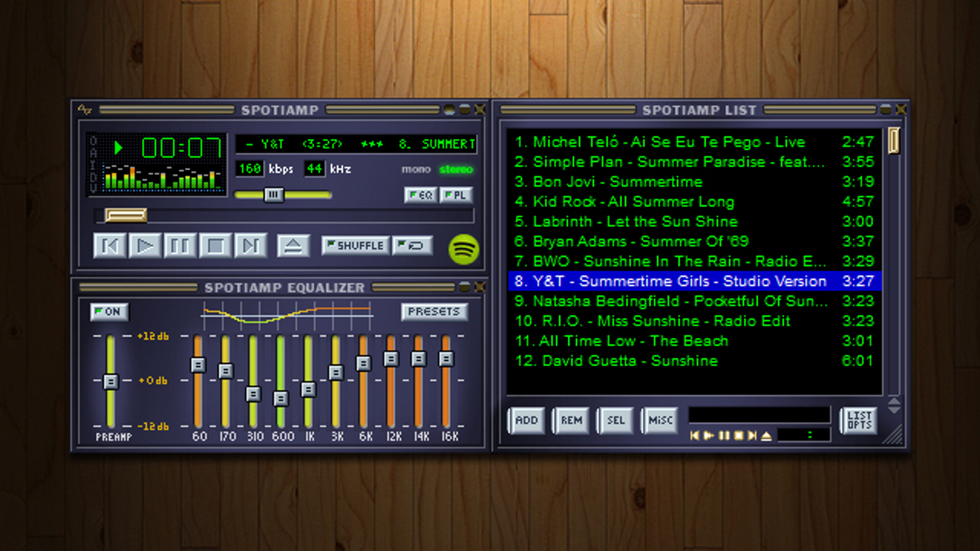Open the ADD menu in playlist window
The width and height of the screenshot is (980, 551).
pos(526,421)
